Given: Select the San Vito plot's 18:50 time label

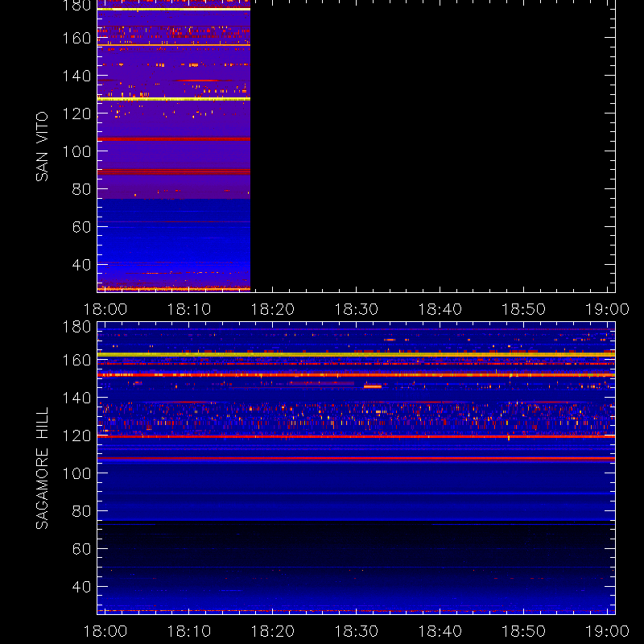Looking at the screenshot, I should tap(524, 309).
